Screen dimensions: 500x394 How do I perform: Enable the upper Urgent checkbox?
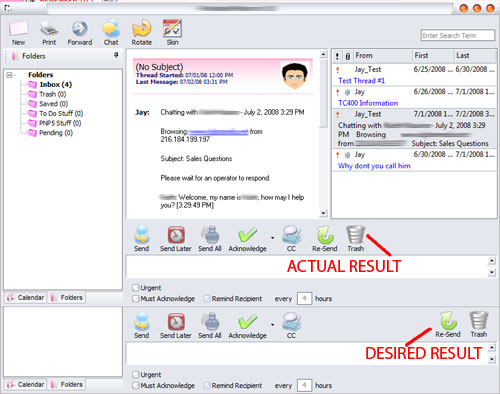135,288
